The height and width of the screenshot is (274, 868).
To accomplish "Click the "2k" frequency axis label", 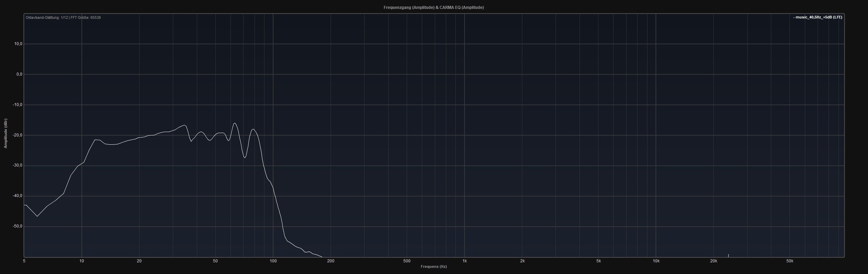I will [x=522, y=261].
